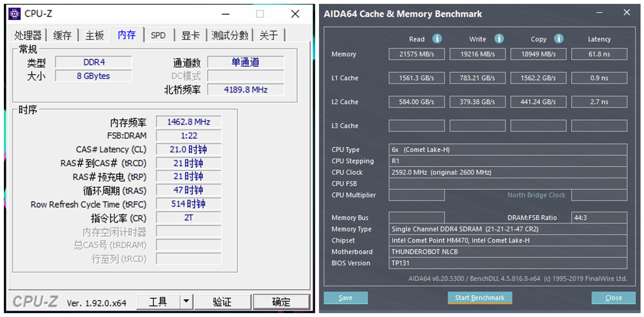Click the 验证 button
644x317 pixels.
tap(222, 302)
